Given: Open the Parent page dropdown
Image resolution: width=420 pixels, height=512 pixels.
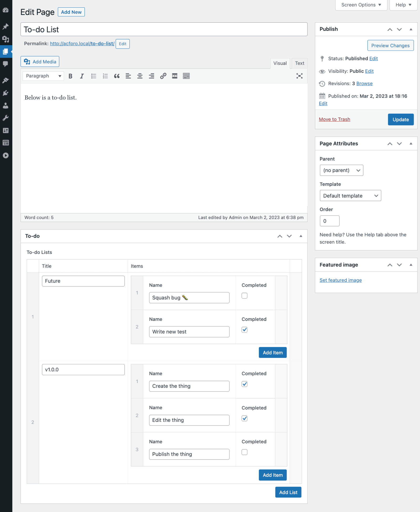Looking at the screenshot, I should click(x=341, y=170).
